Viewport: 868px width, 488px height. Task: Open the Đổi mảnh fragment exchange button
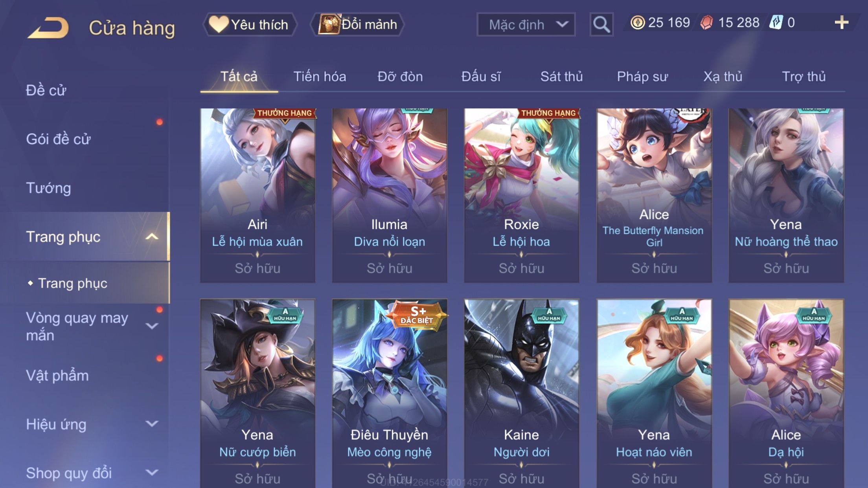pyautogui.click(x=357, y=24)
